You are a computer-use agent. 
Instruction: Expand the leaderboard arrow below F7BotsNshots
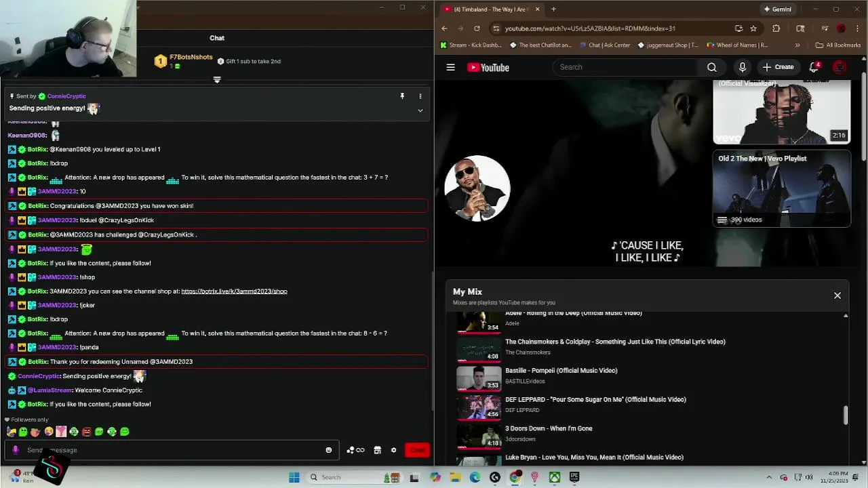pyautogui.click(x=217, y=80)
